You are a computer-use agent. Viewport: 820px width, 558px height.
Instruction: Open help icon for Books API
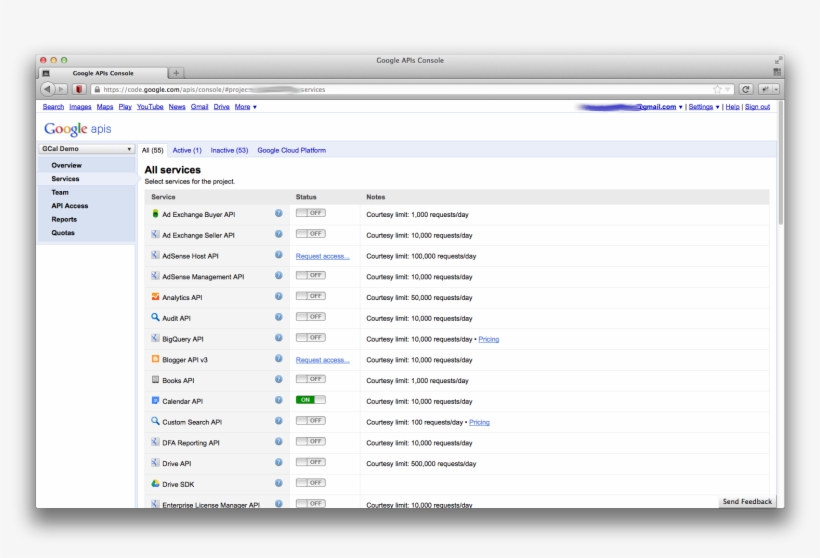pyautogui.click(x=279, y=379)
